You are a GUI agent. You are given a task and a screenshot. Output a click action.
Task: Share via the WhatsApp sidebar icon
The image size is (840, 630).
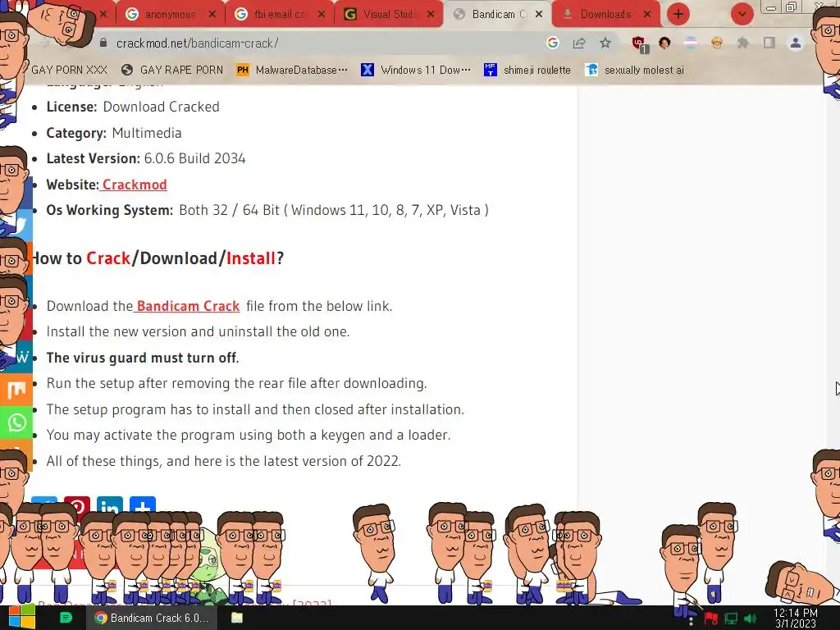[x=16, y=422]
